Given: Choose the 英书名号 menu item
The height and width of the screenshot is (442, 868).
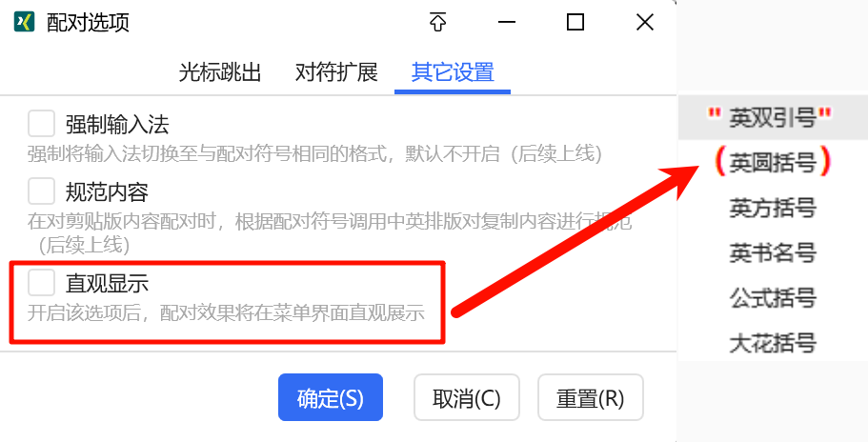Looking at the screenshot, I should pyautogui.click(x=773, y=252).
